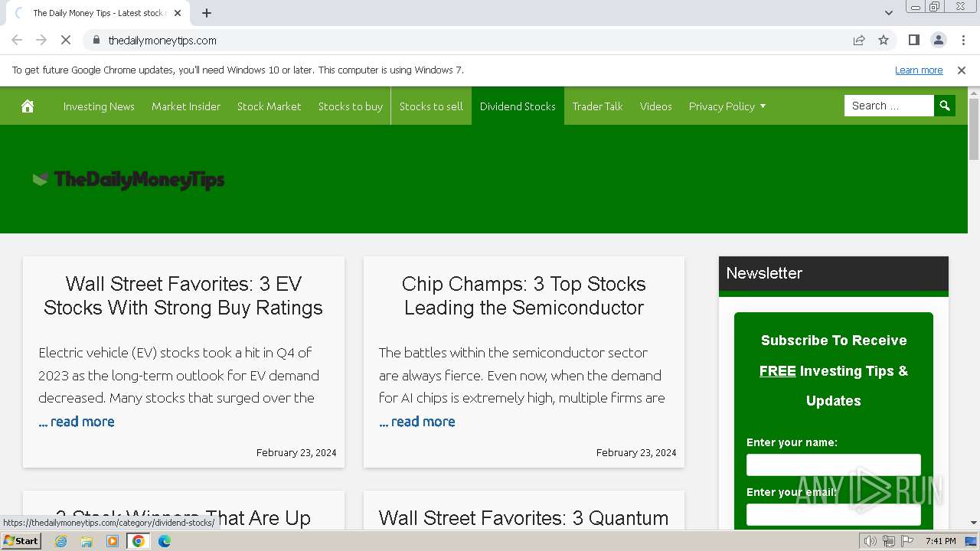This screenshot has width=980, height=551.
Task: Switch to Chrome taskbar icon
Action: (139, 541)
